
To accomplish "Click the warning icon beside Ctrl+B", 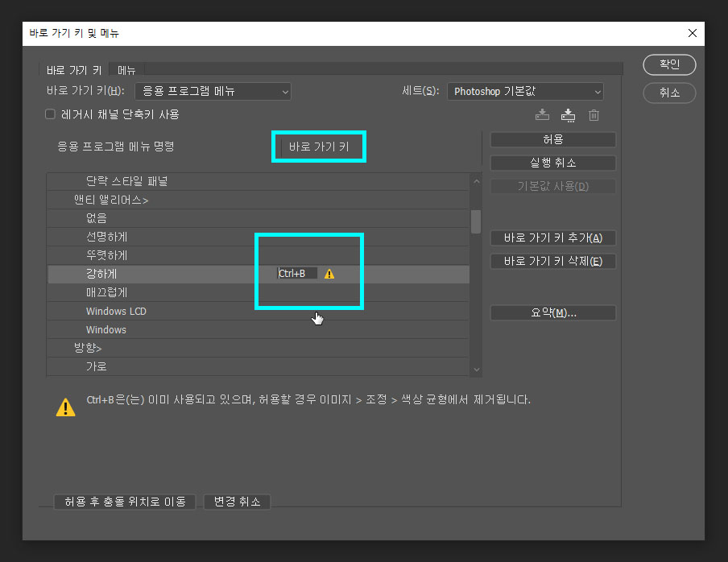I will click(x=329, y=274).
